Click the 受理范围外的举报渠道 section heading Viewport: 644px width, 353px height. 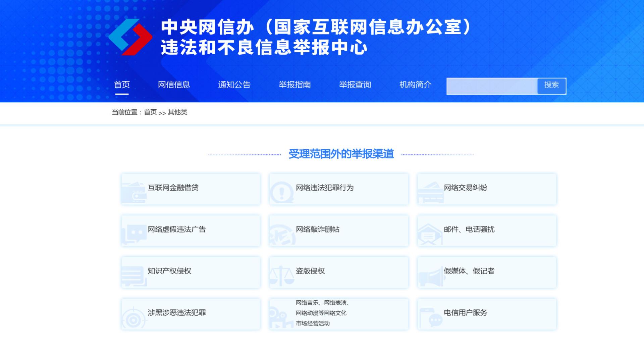click(341, 154)
